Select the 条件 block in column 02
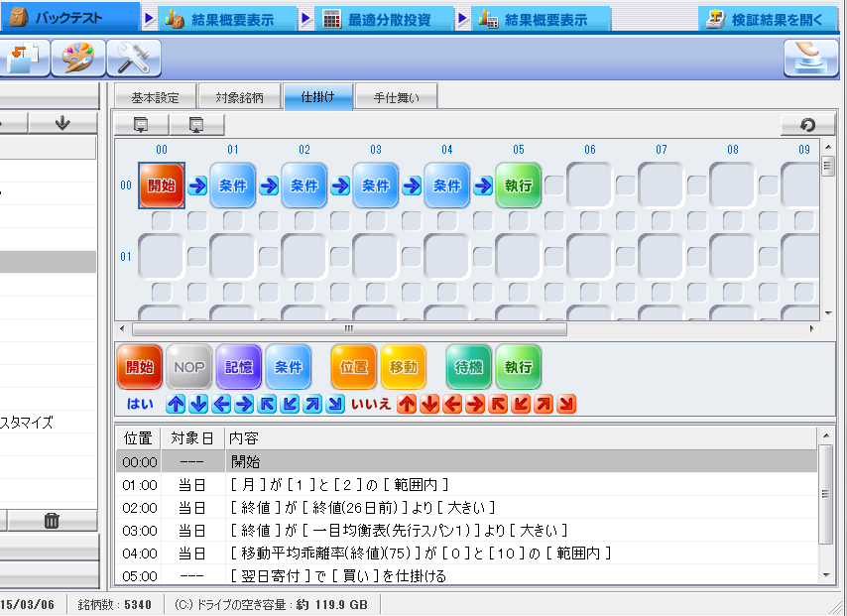The width and height of the screenshot is (847, 616). click(304, 185)
